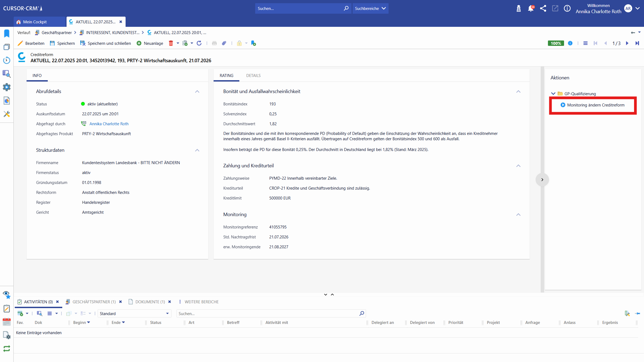644x362 pixels.
Task: Open the list view menu icon
Action: click(x=586, y=43)
